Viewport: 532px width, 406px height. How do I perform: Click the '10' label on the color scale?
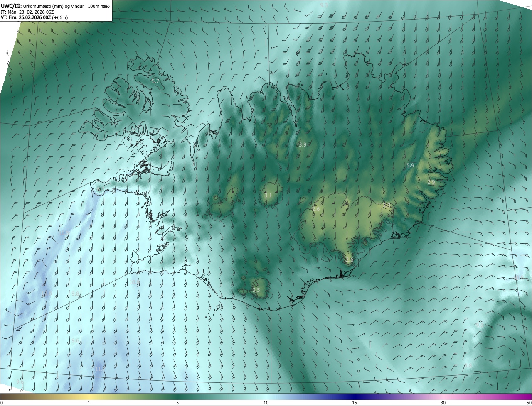[x=266, y=403]
